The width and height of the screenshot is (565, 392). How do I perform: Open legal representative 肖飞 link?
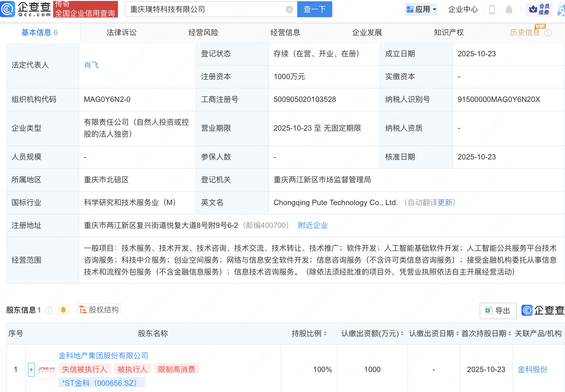91,65
